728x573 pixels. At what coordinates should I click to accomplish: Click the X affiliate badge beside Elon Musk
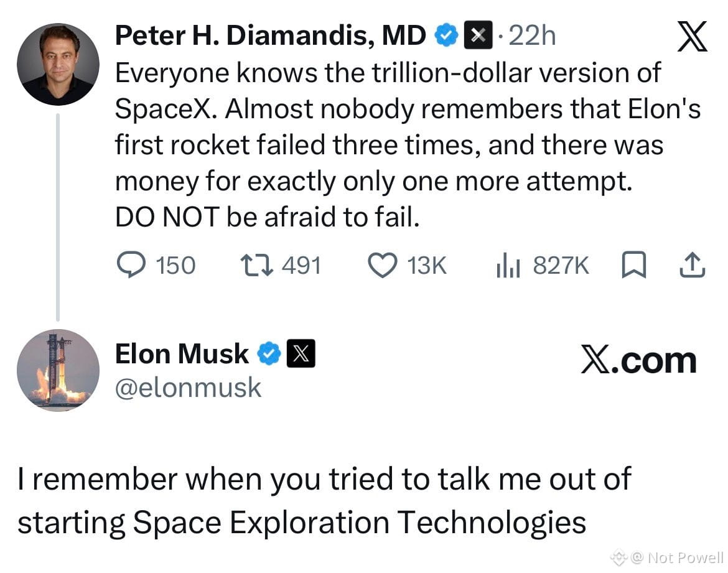(301, 353)
